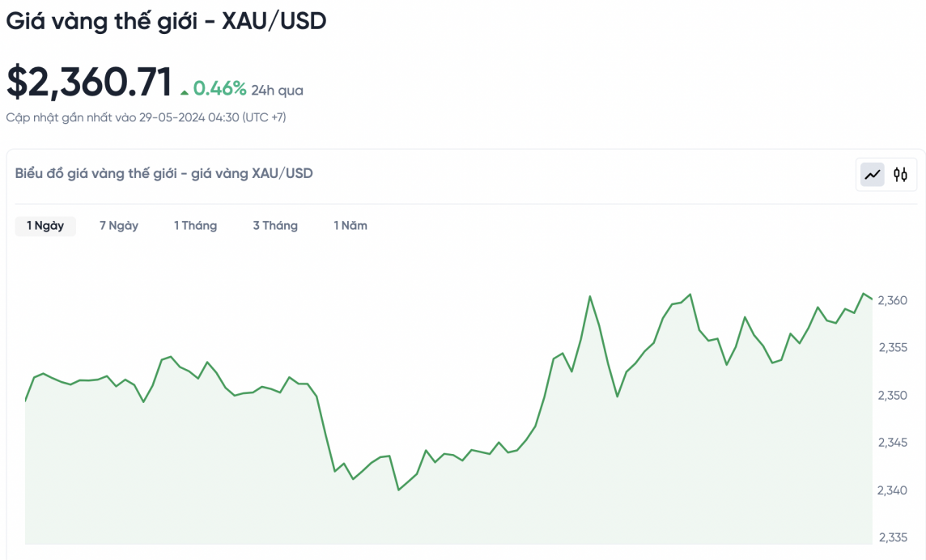Click the $2,360.71 gold price
Viewport: 926px width, 560px height.
90,83
